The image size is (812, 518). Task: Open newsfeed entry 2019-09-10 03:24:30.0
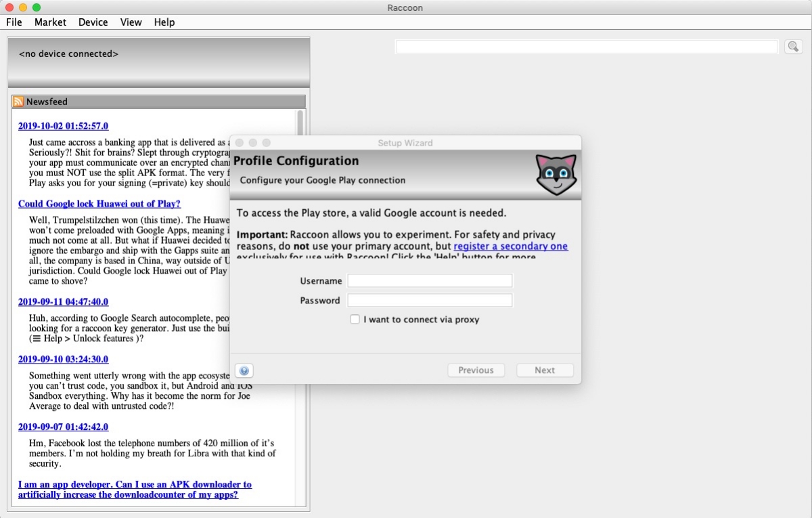(63, 360)
